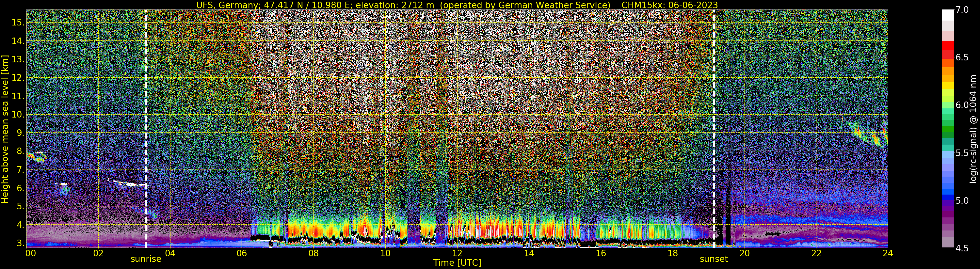
Task: Click the time axis tick '20'
Action: click(745, 253)
